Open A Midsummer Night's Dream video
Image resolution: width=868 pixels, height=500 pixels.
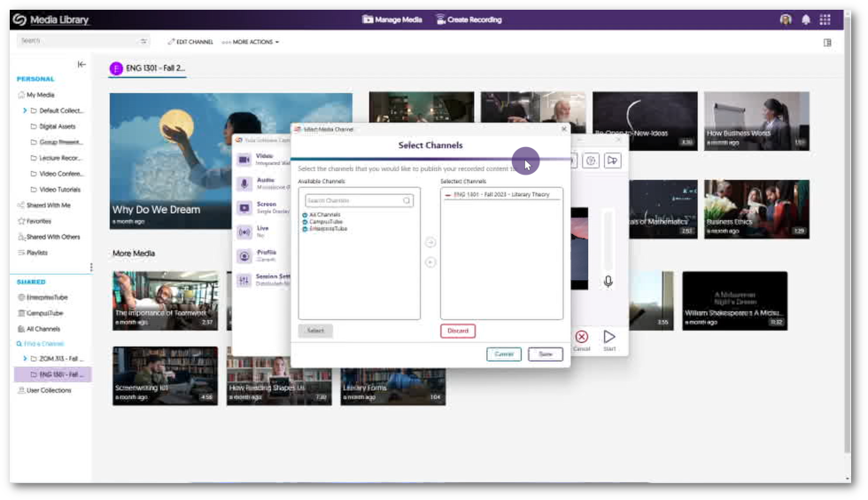click(734, 301)
